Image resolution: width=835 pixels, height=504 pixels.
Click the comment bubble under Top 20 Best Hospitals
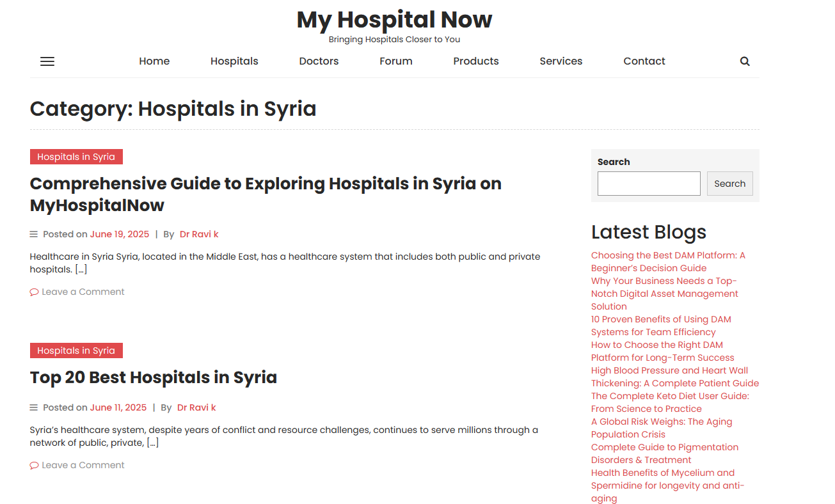coord(34,465)
